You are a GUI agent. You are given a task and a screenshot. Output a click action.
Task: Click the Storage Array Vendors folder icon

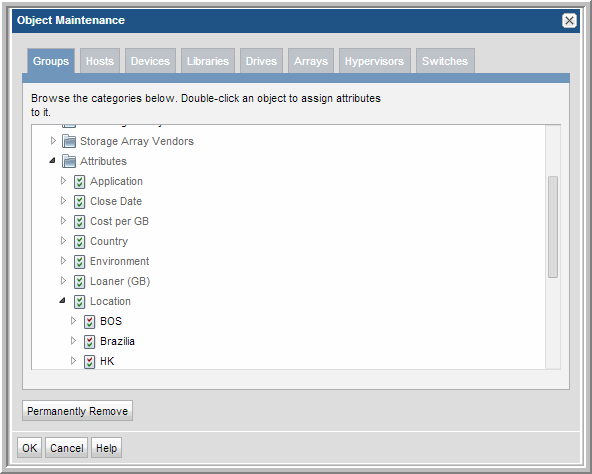69,141
